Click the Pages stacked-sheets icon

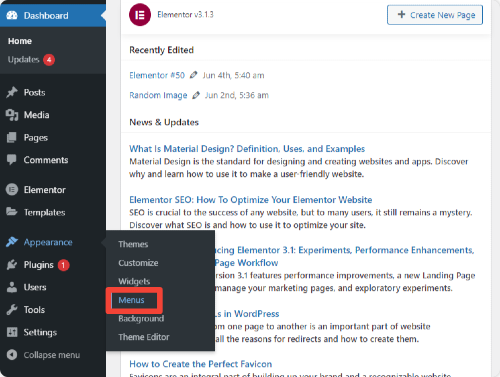(12, 137)
